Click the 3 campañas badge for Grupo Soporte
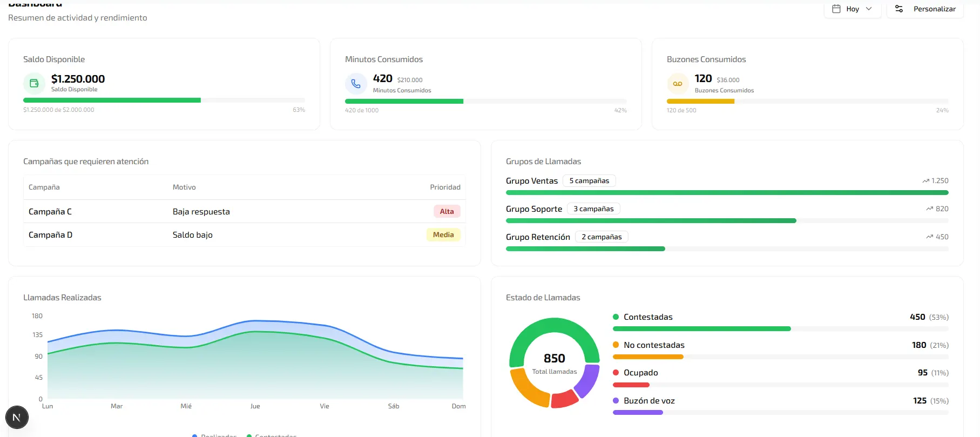This screenshot has height=437, width=980. click(x=593, y=209)
